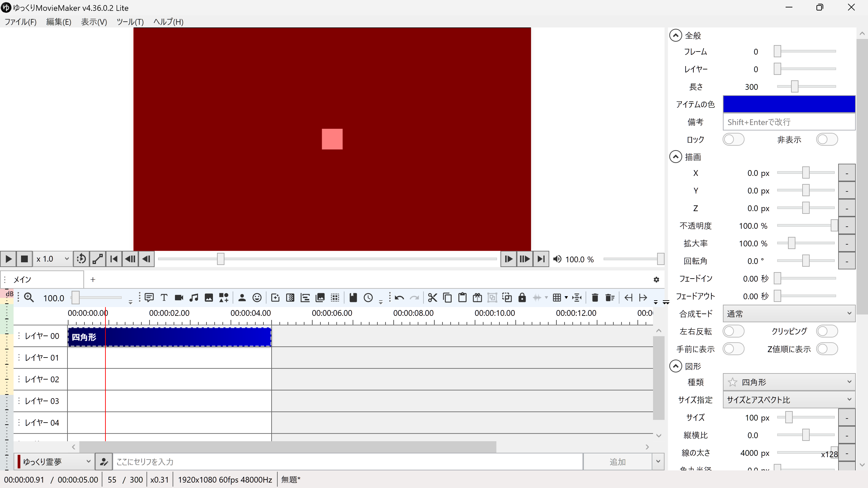
Task: Toggle the ロック switch on
Action: (x=733, y=140)
